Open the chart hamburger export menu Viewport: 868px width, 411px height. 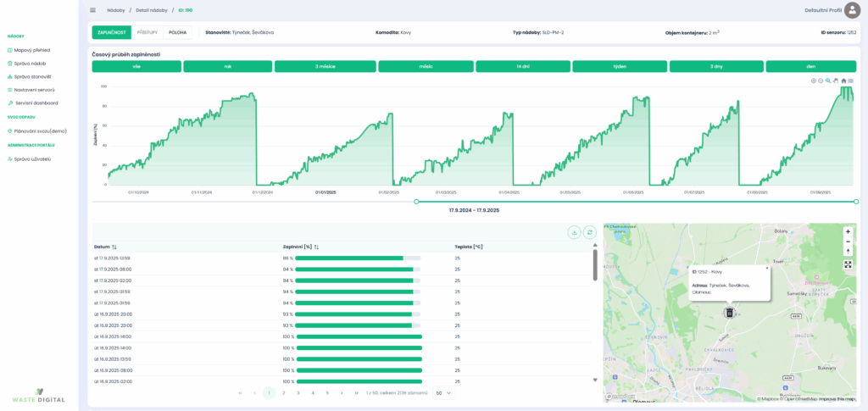pyautogui.click(x=851, y=81)
